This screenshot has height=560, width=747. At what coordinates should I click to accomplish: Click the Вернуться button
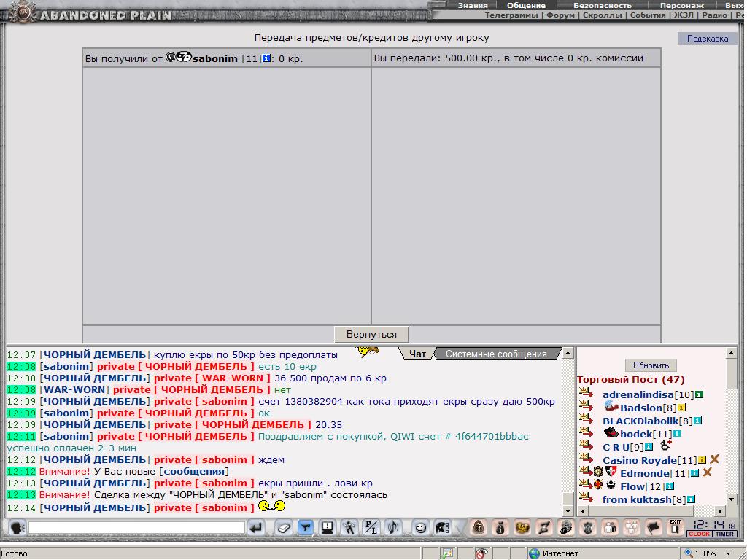[371, 334]
